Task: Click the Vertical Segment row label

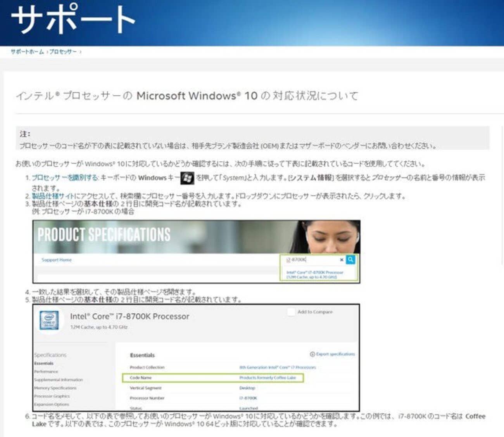Action: click(145, 388)
